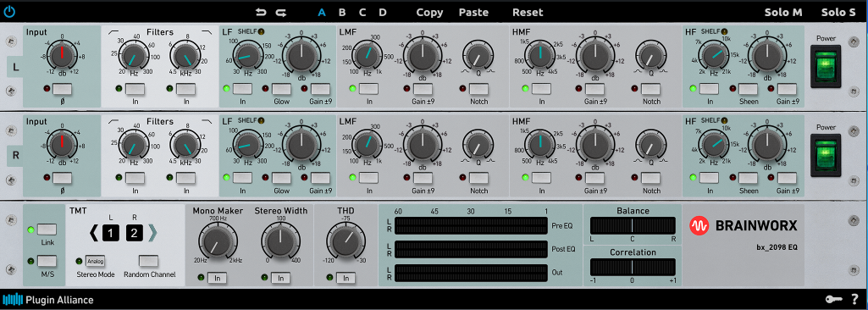Select settings bank B
The image size is (868, 310).
pyautogui.click(x=342, y=12)
